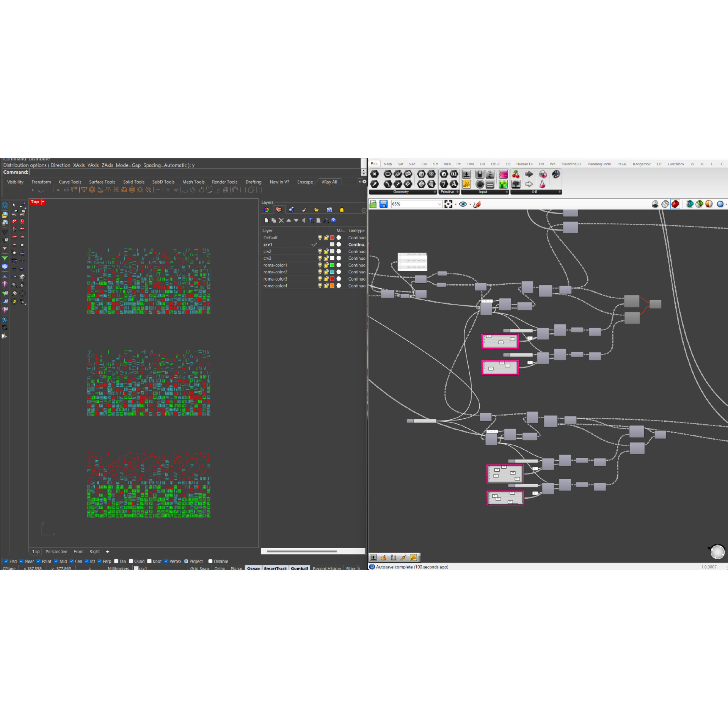Viewport: 728px width, 728px height.
Task: Switch to the Perspective viewport tab
Action: tap(56, 552)
